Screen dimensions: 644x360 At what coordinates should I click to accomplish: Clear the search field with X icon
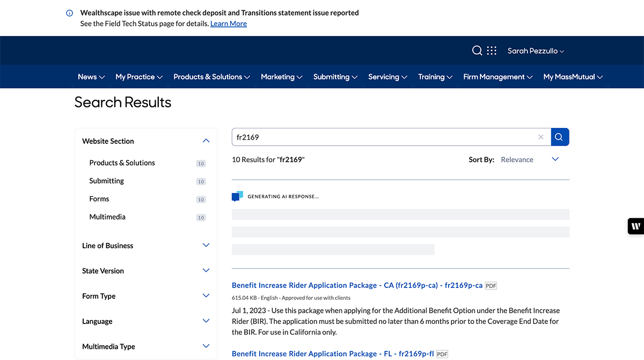[x=541, y=137]
